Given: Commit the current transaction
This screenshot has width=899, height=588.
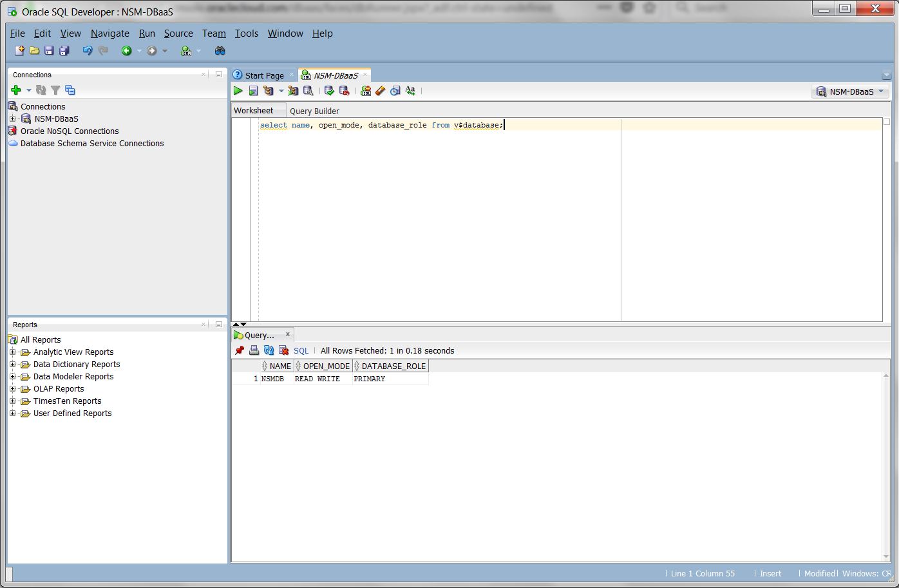Looking at the screenshot, I should click(330, 91).
